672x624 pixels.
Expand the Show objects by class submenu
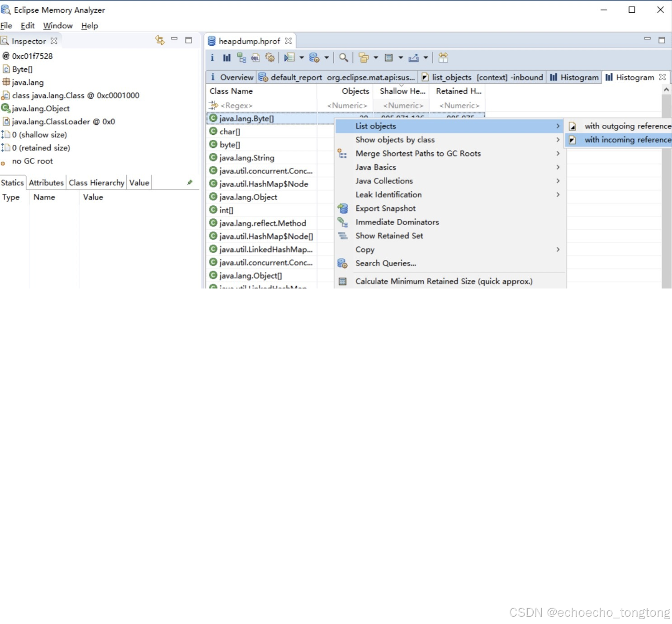click(x=451, y=140)
